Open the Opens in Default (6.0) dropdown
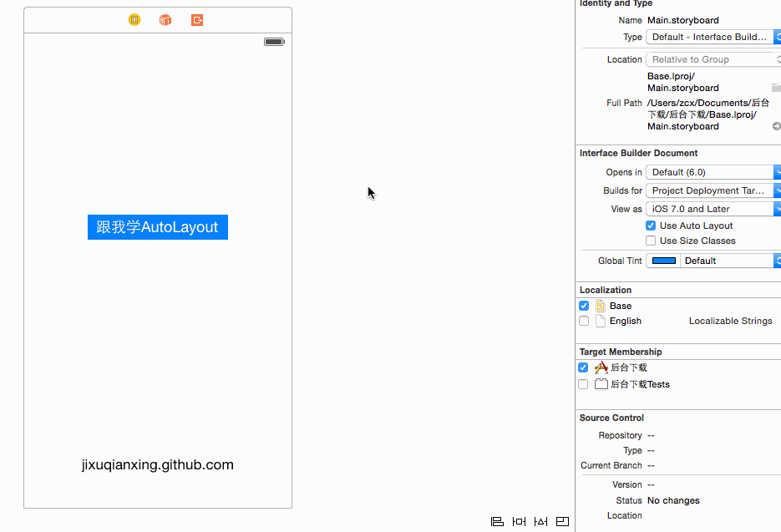781x532 pixels. click(713, 172)
